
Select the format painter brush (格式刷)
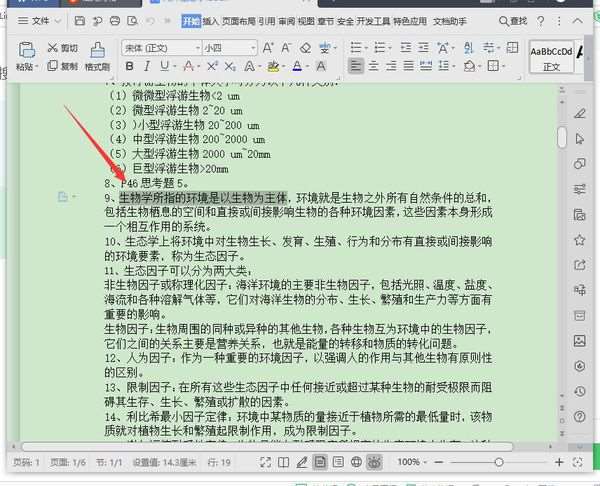98,56
